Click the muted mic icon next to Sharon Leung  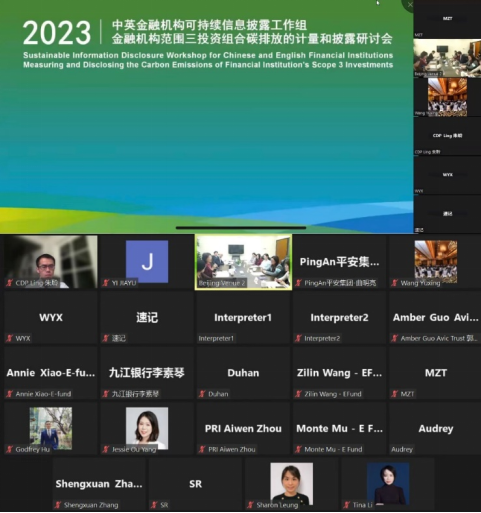pyautogui.click(x=251, y=505)
